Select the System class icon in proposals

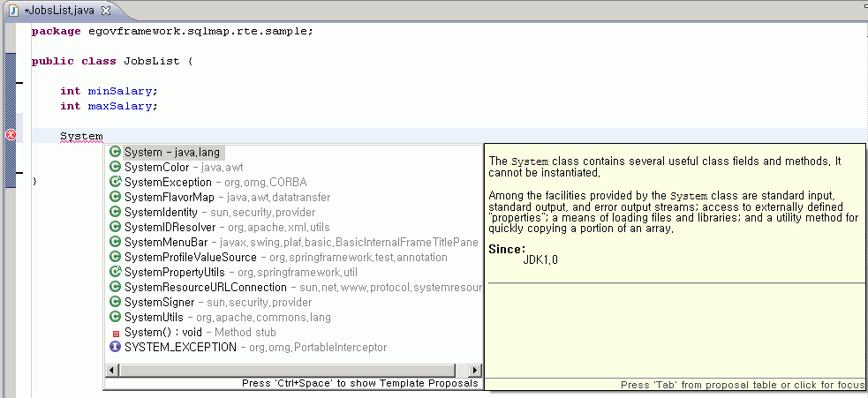(x=115, y=152)
